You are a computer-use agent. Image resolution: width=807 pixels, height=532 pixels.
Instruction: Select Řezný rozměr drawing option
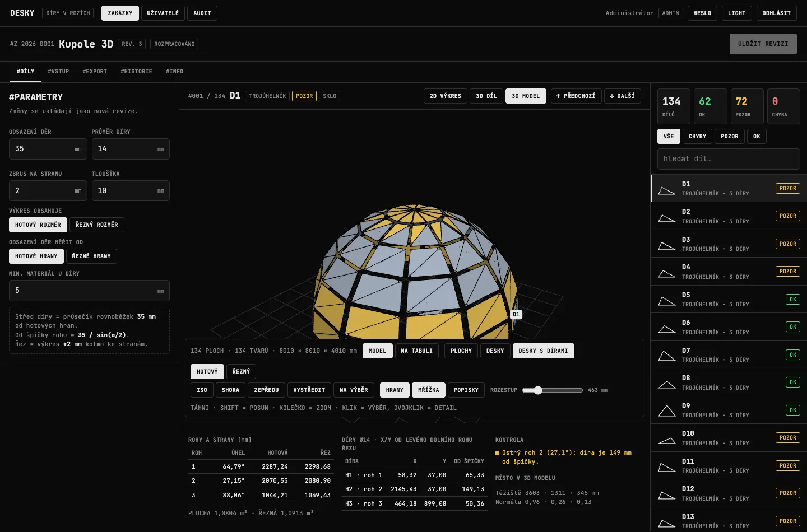pyautogui.click(x=97, y=225)
